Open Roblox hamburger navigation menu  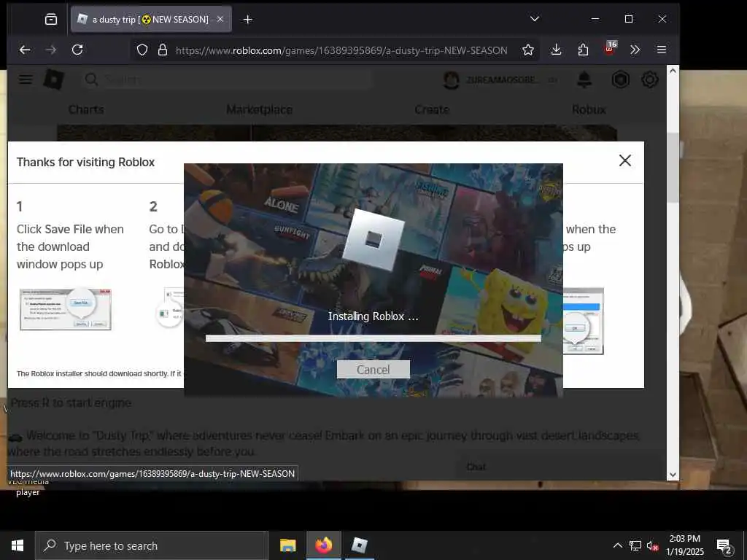click(x=26, y=79)
